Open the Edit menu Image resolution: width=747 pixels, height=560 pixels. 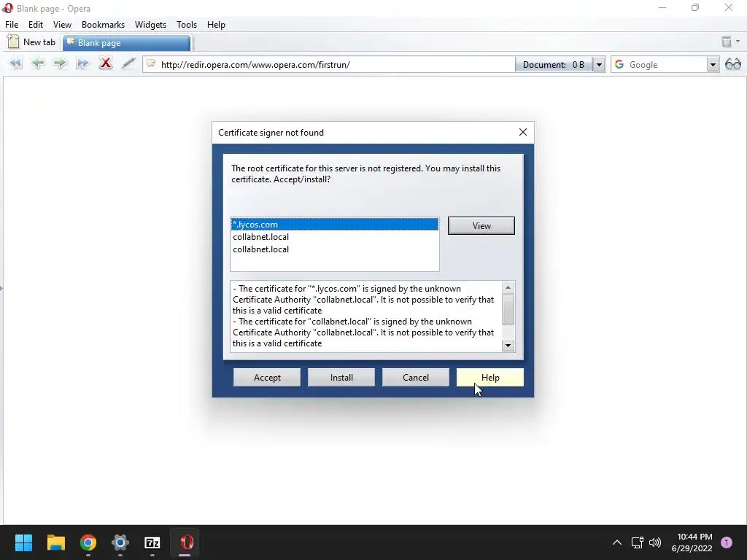click(x=36, y=25)
